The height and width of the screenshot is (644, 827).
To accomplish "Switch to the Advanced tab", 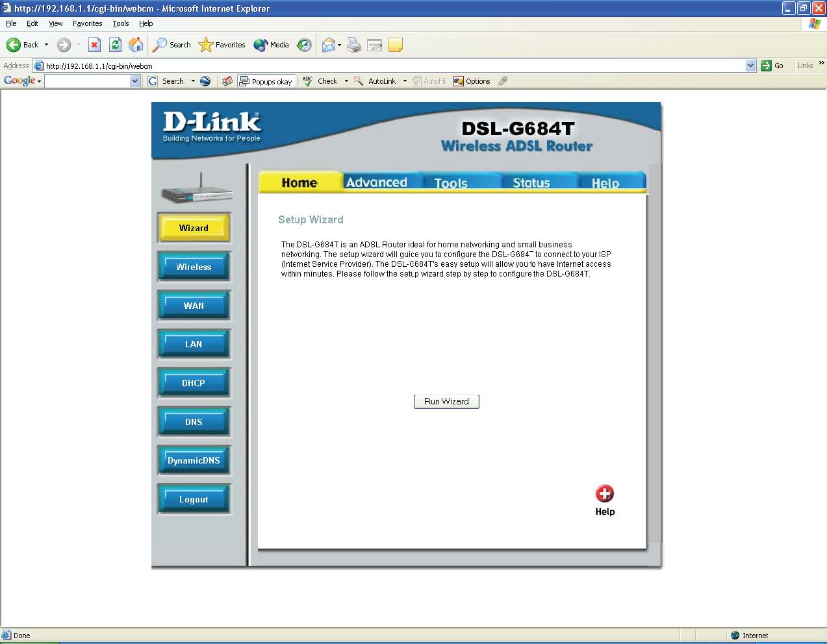I will pos(377,182).
